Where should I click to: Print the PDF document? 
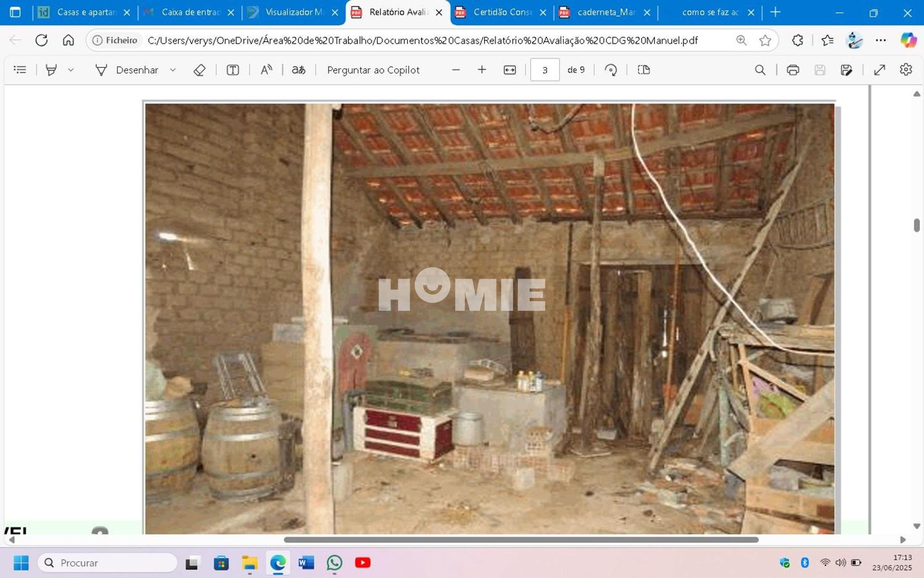(x=793, y=70)
